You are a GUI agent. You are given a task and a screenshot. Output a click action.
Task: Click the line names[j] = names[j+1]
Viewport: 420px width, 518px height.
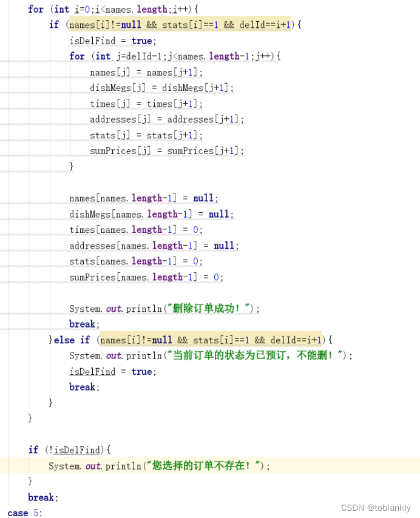pos(146,72)
